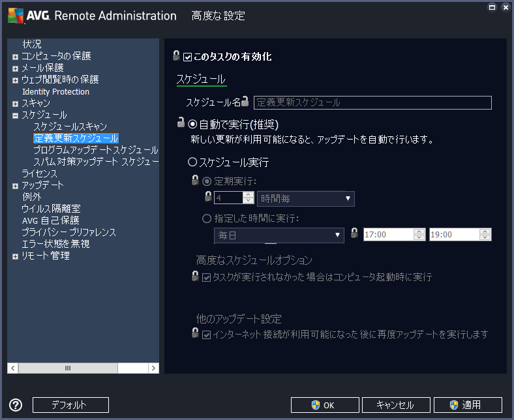Image resolution: width=514 pixels, height=420 pixels.
Task: Expand the アップデート tree node
Action: point(15,187)
